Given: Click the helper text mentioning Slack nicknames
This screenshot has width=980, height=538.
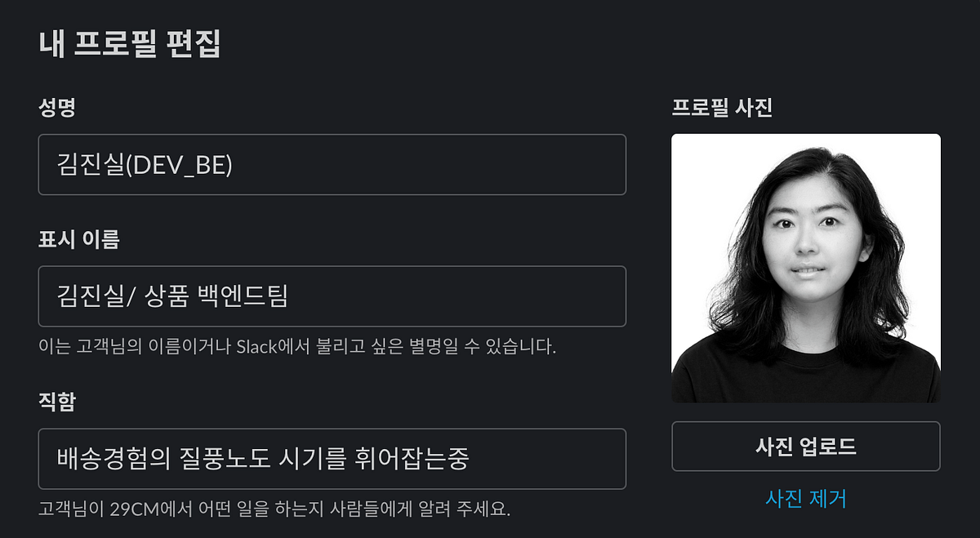Looking at the screenshot, I should tap(298, 345).
